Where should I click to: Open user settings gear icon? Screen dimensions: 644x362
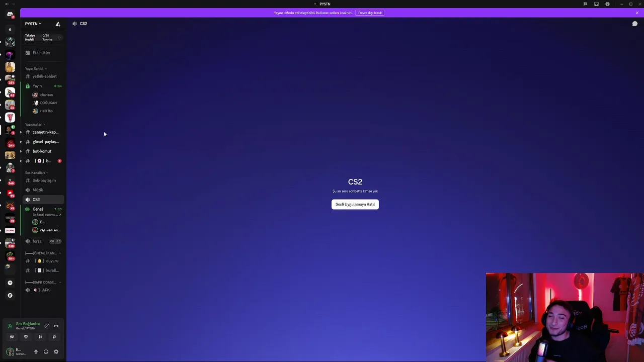point(56,352)
